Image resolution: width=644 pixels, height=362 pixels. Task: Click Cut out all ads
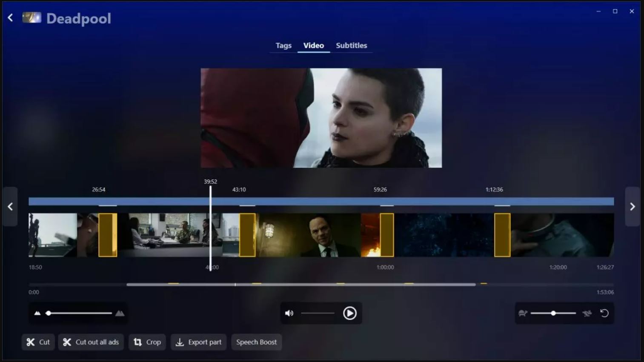(91, 342)
